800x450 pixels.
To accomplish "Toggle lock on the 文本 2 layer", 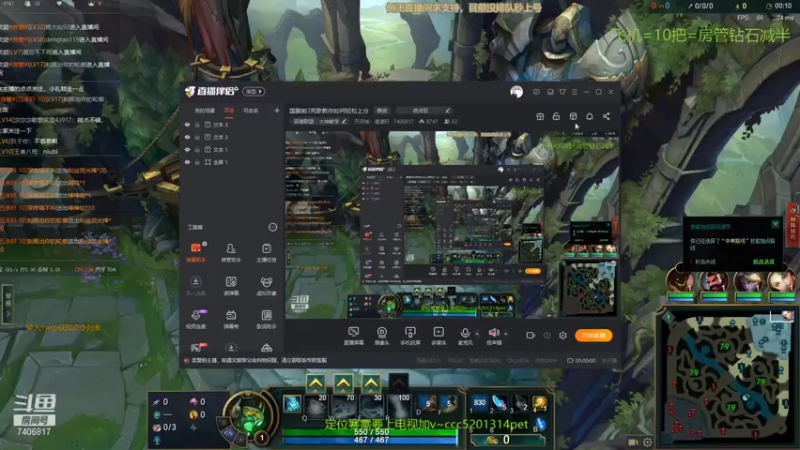I will 197,137.
